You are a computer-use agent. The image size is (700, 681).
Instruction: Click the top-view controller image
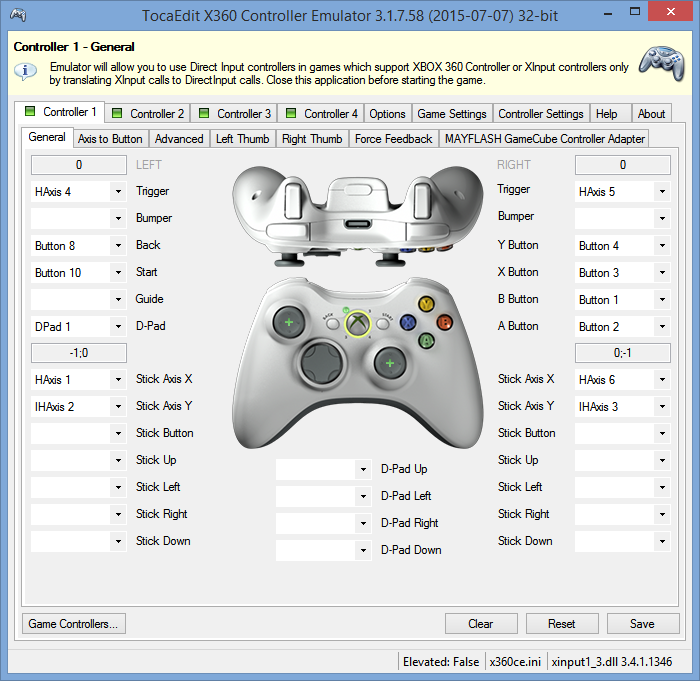358,215
